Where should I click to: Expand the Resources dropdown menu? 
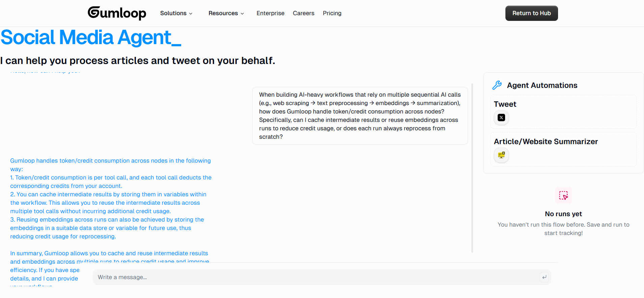(x=226, y=13)
